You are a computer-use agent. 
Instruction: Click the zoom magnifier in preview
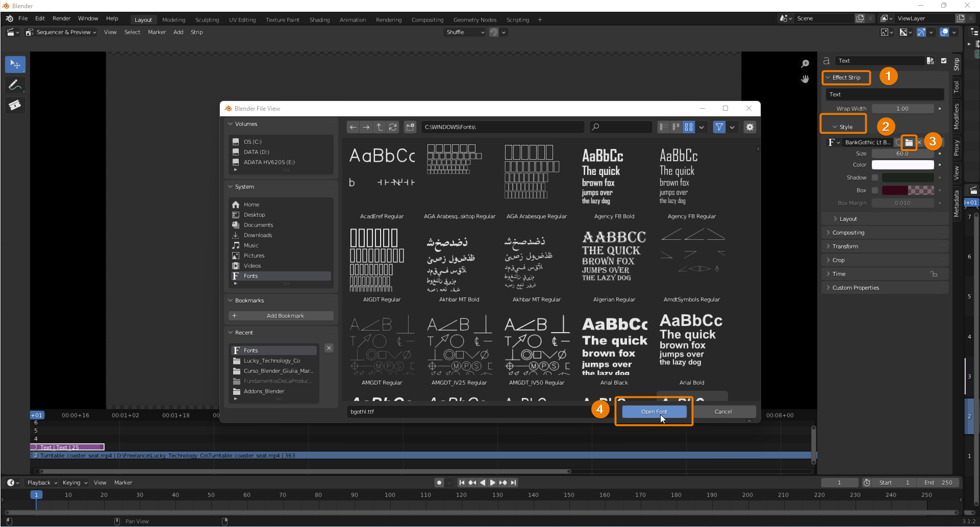coord(805,64)
